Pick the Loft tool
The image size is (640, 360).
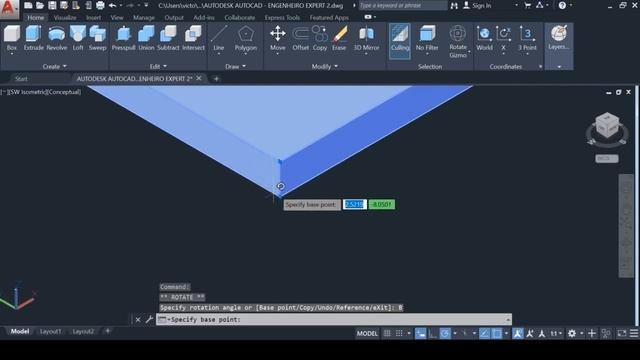(x=78, y=38)
